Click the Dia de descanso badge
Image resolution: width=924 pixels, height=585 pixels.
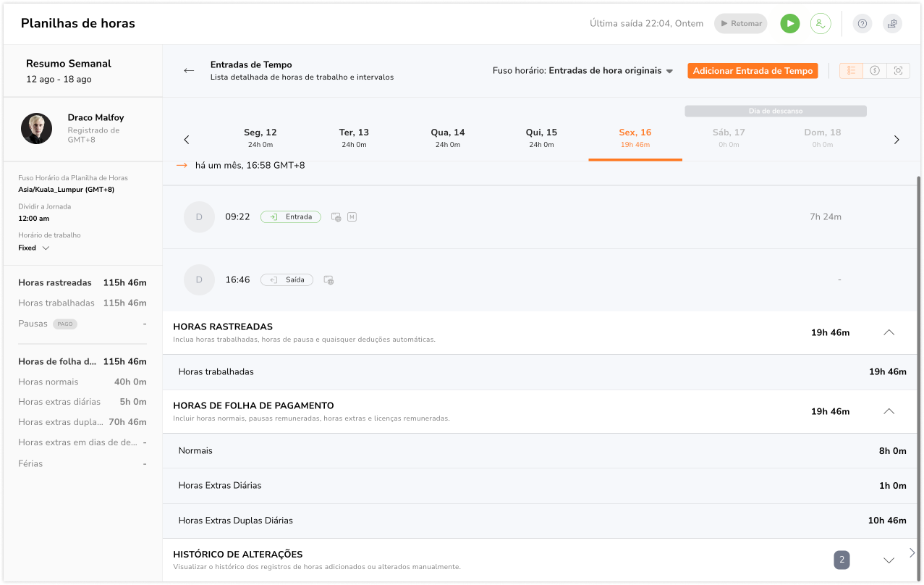776,111
